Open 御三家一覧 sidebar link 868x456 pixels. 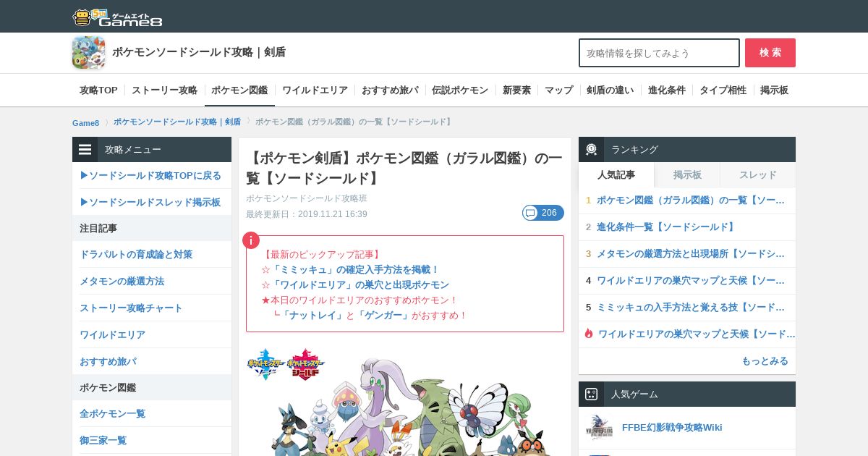(x=103, y=440)
